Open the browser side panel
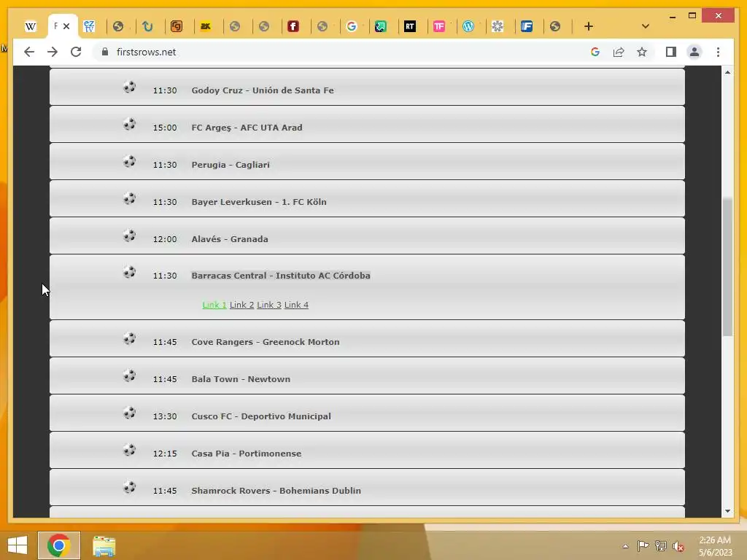 671,52
